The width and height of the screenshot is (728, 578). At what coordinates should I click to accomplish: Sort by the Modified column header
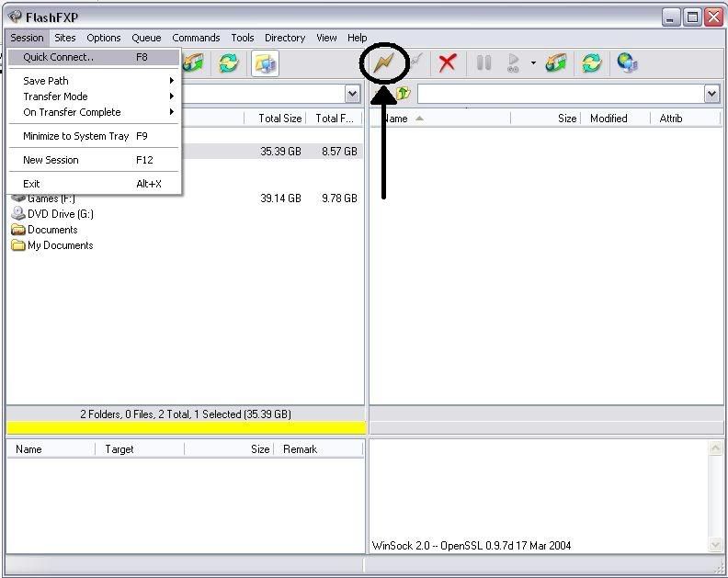[x=609, y=119]
